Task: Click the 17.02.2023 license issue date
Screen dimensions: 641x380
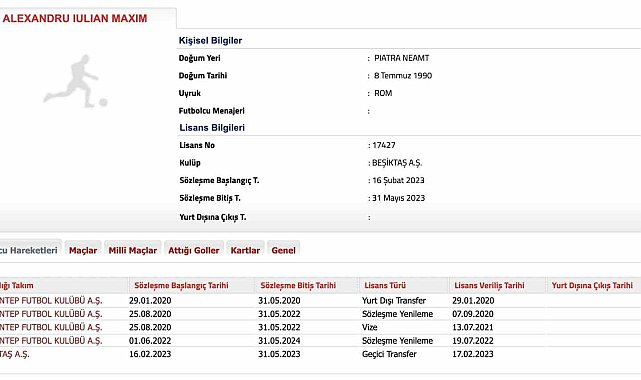Action: pos(473,354)
